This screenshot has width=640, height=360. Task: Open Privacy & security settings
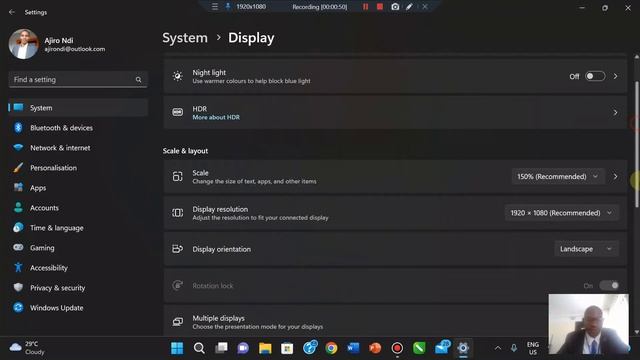coord(78,288)
